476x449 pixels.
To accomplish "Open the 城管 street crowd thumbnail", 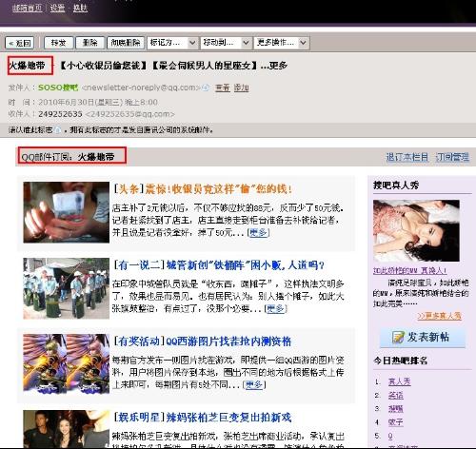I will tap(66, 288).
